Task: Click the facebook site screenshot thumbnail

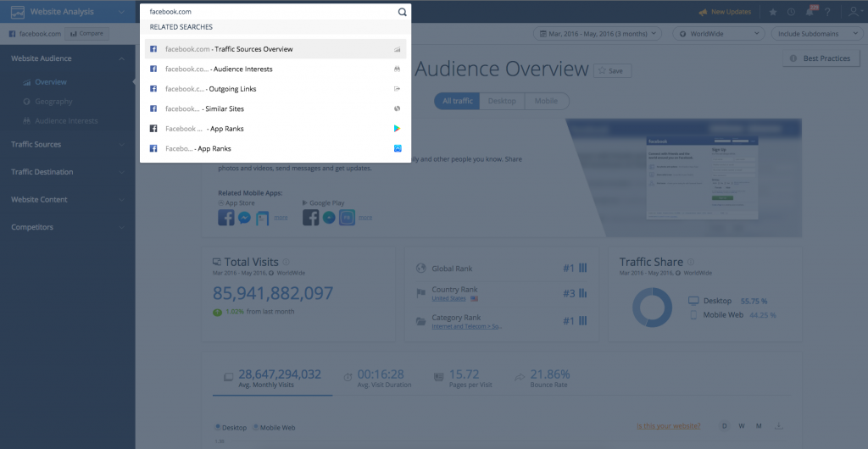Action: click(x=703, y=178)
